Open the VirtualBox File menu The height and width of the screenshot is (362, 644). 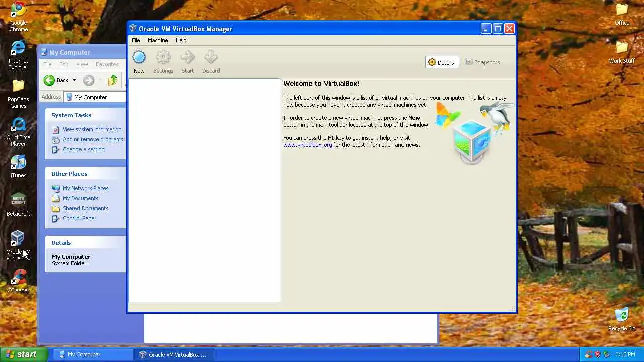(136, 40)
